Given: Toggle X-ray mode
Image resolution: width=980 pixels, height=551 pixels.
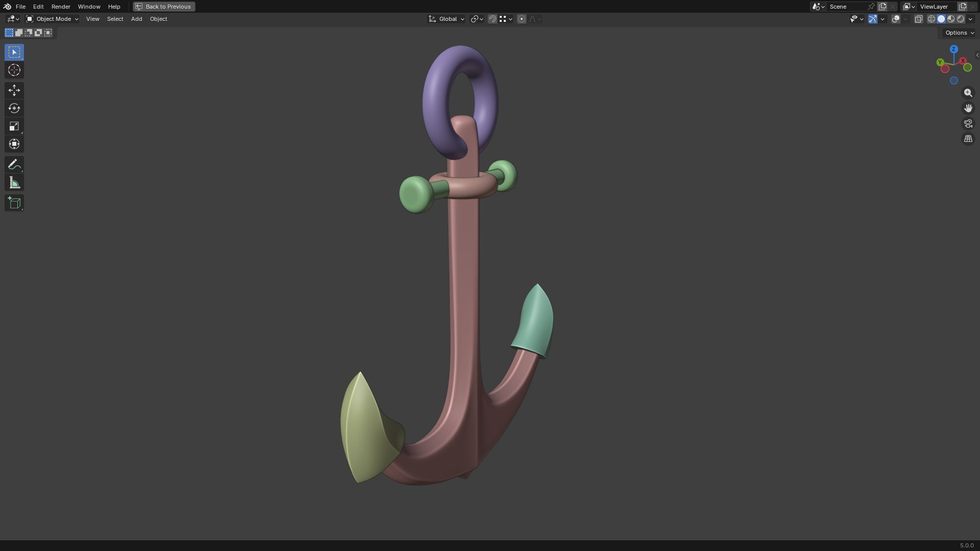Looking at the screenshot, I should tap(918, 19).
